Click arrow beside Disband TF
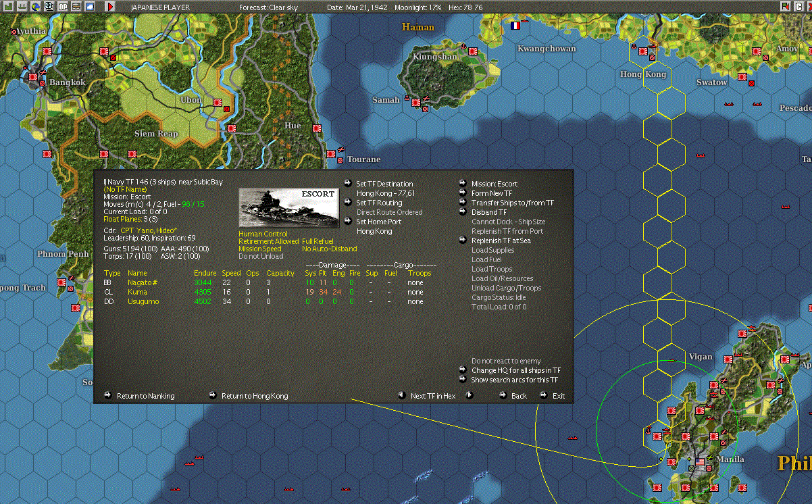 click(463, 211)
